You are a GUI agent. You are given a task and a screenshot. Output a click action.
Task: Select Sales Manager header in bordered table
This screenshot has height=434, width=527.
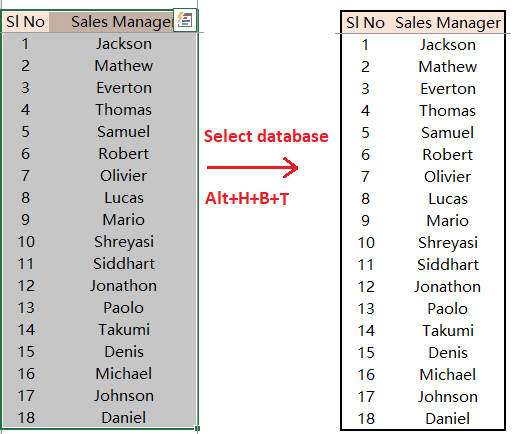coord(448,23)
